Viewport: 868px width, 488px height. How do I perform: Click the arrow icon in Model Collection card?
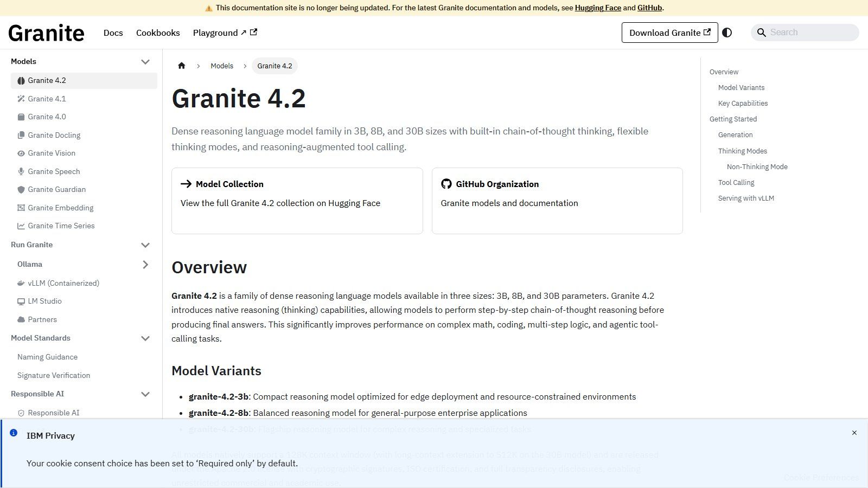pyautogui.click(x=186, y=184)
